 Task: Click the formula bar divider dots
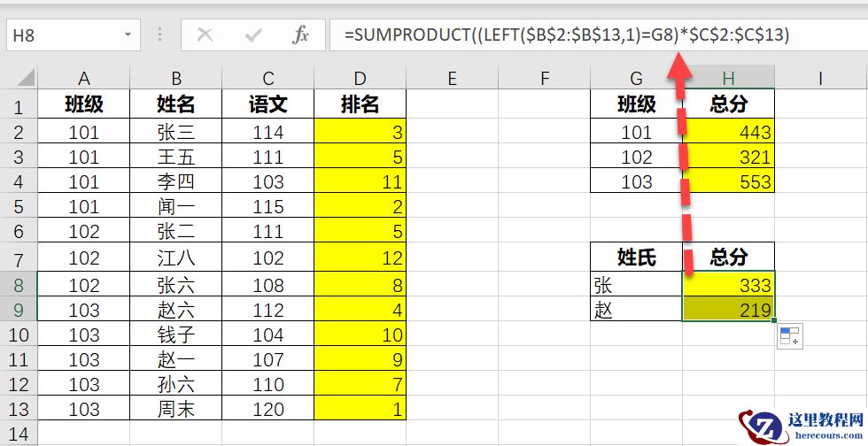160,35
